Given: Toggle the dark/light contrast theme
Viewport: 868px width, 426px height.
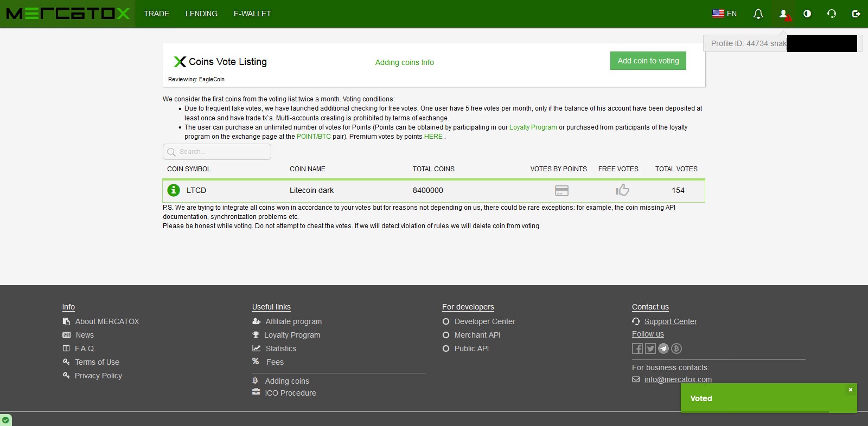Looking at the screenshot, I should point(807,14).
